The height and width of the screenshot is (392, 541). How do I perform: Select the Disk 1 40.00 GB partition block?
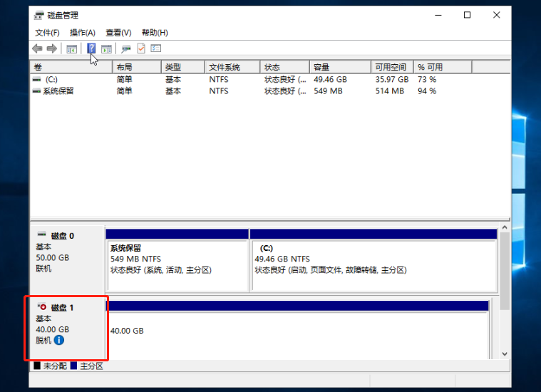(297, 330)
